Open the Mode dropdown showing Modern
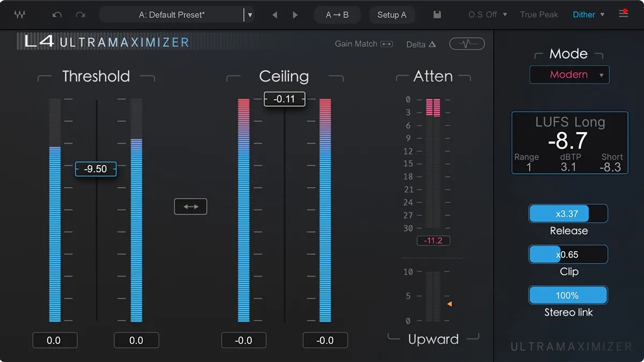Viewport: 644px width, 362px height. coord(569,75)
